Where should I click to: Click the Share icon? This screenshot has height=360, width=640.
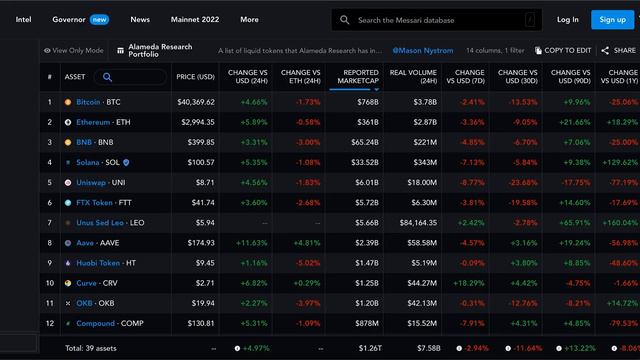click(605, 50)
